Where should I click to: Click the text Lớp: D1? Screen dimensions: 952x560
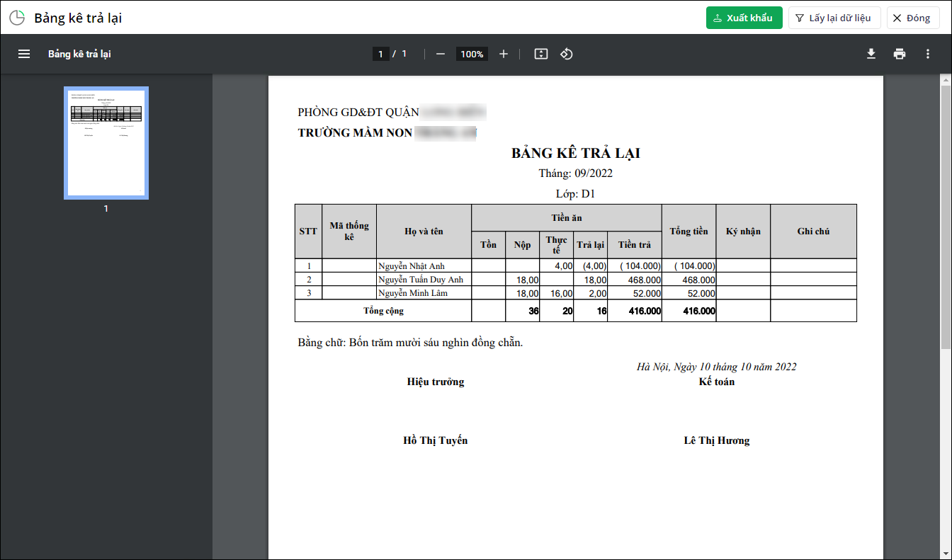click(x=576, y=194)
